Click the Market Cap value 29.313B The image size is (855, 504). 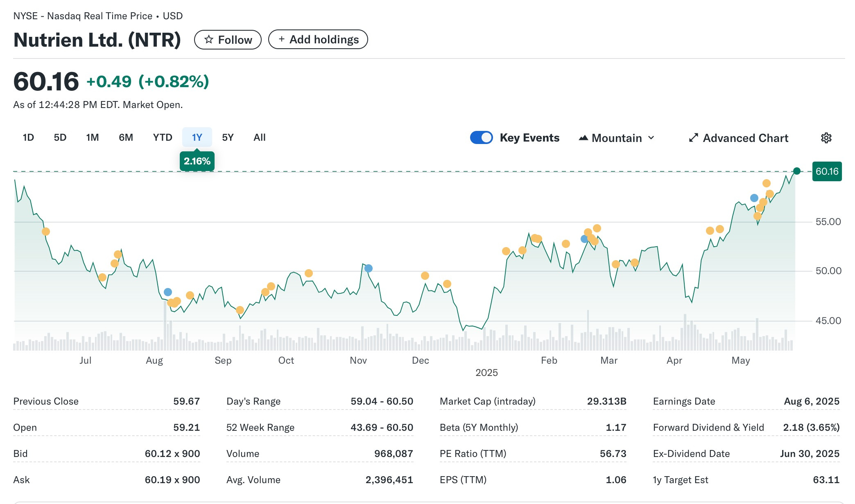click(x=607, y=401)
